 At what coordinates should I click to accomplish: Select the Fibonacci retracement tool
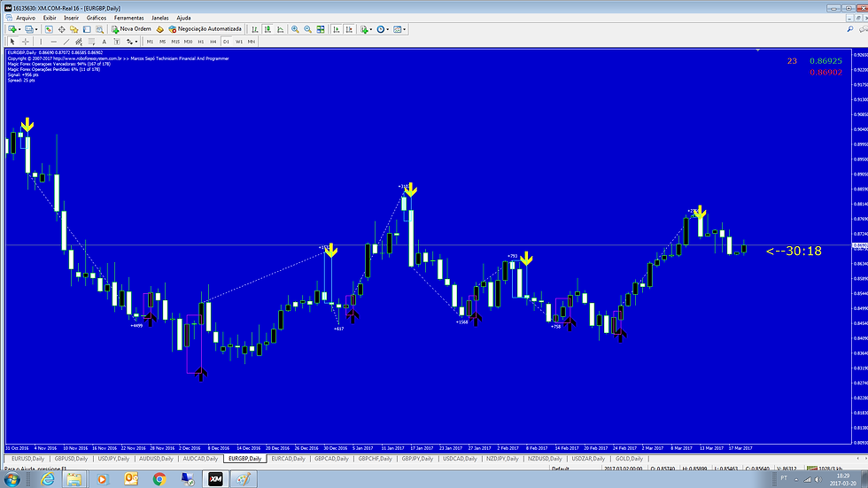pos(91,42)
